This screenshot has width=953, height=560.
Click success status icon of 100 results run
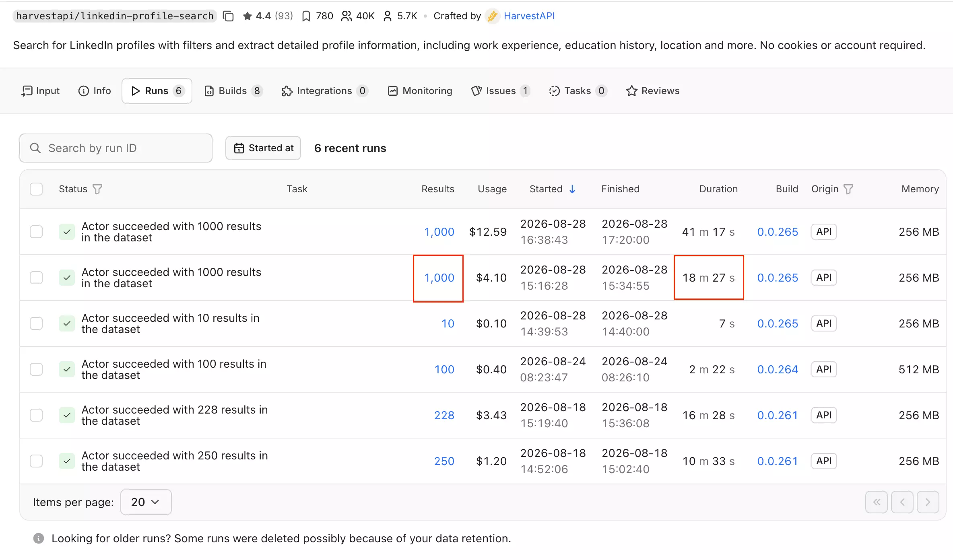[x=67, y=369]
